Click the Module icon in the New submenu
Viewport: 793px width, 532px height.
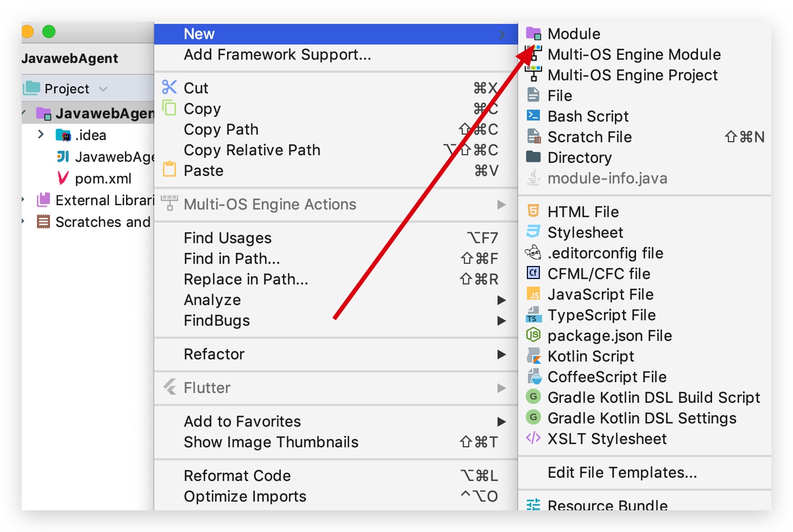tap(533, 34)
